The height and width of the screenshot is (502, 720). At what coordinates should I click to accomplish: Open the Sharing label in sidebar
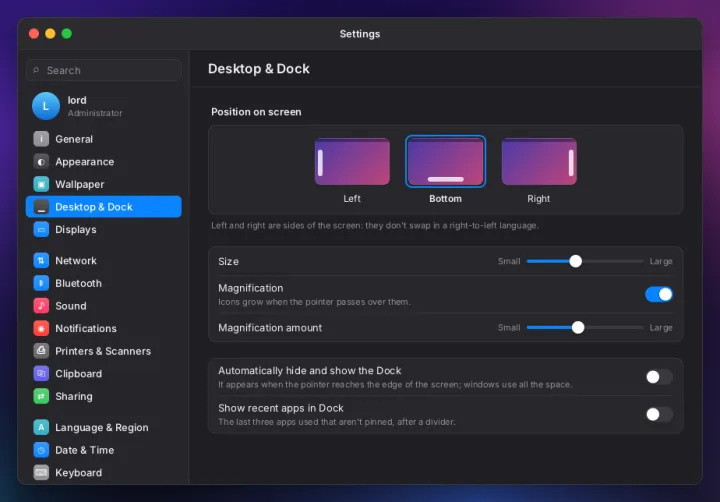(73, 396)
